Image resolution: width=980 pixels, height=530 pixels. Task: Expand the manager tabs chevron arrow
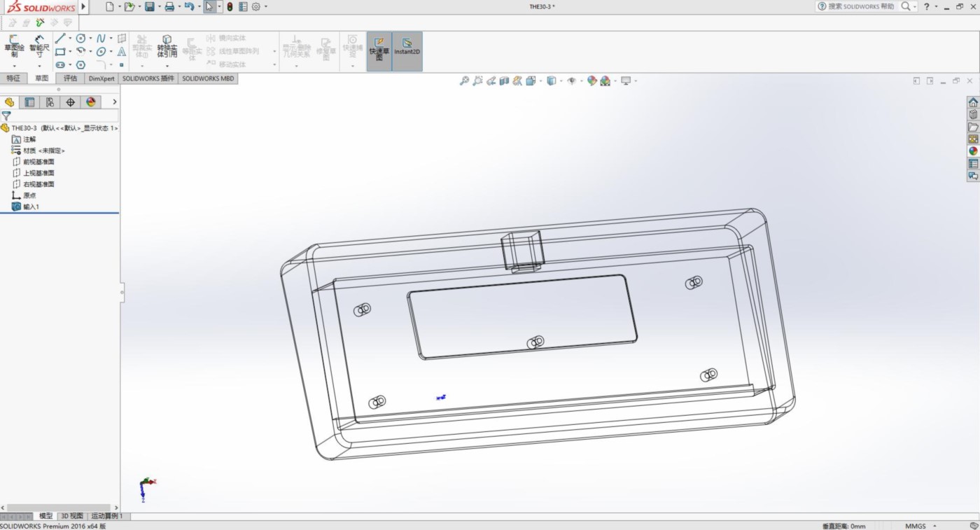pos(114,102)
